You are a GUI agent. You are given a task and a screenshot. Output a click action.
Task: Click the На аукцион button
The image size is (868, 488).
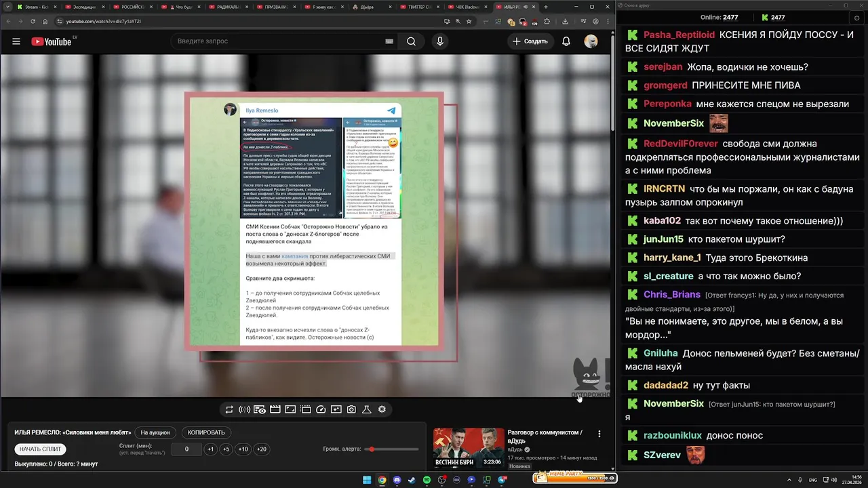(155, 432)
